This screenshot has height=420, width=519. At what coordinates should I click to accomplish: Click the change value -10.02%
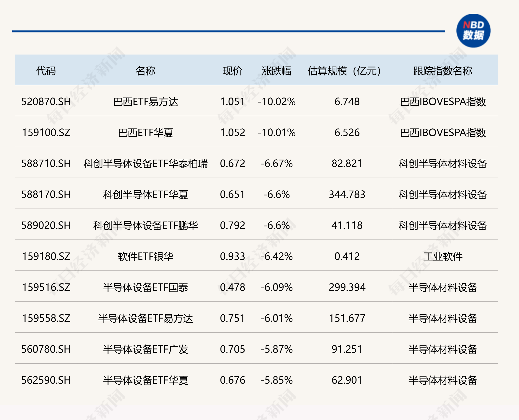pyautogui.click(x=276, y=102)
